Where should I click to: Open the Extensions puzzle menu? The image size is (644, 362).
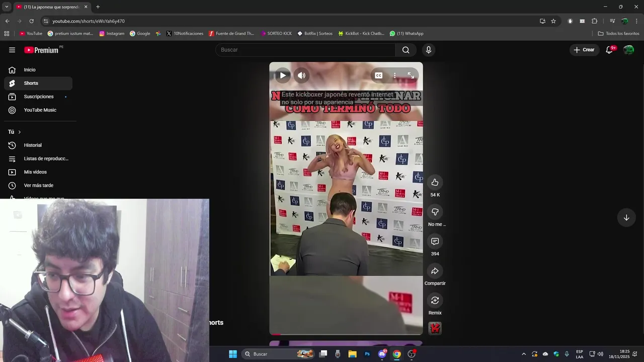(x=594, y=21)
